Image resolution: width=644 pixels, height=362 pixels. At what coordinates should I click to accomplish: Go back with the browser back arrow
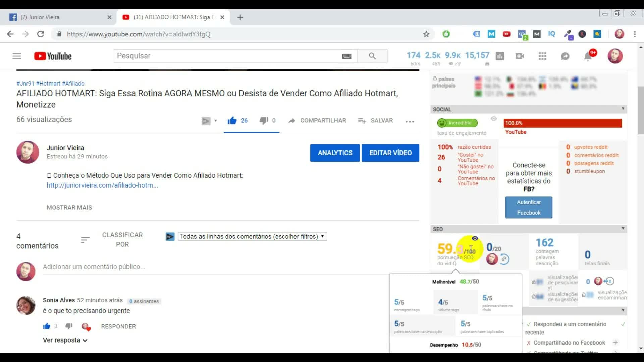[x=10, y=34]
